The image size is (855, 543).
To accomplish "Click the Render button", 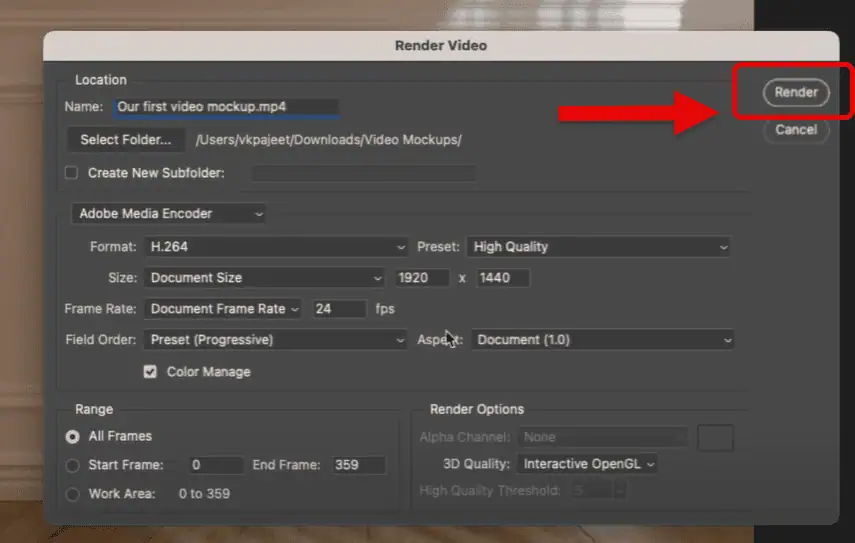I will tap(795, 92).
